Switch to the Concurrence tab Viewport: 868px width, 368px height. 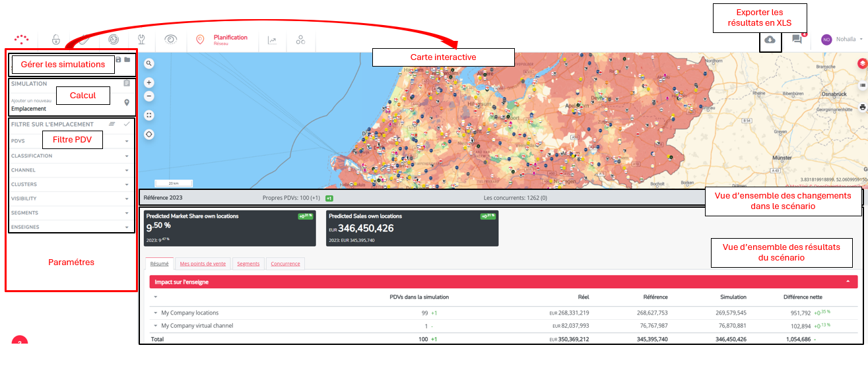click(x=285, y=264)
